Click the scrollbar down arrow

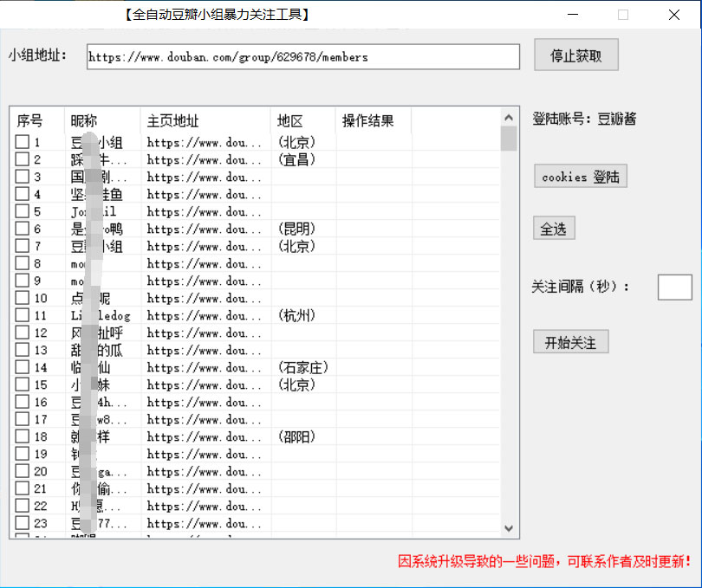(509, 528)
